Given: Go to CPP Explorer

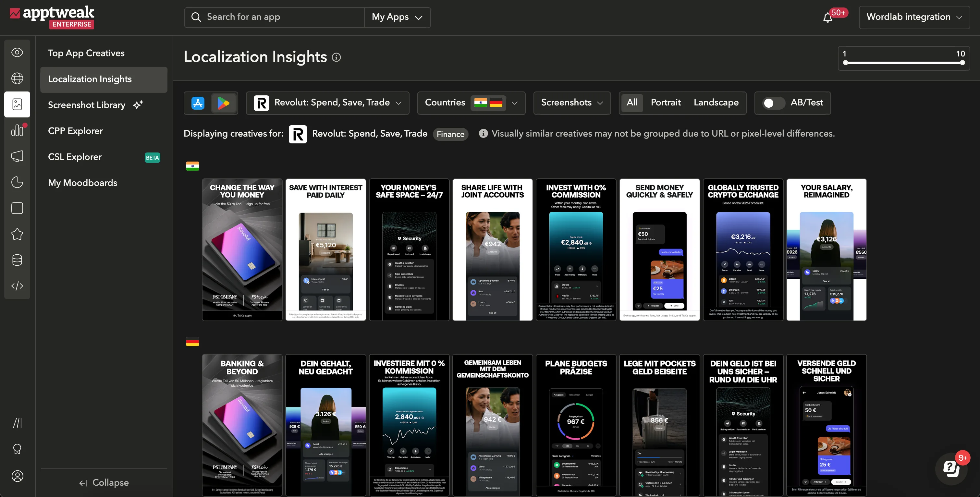Looking at the screenshot, I should pos(75,131).
